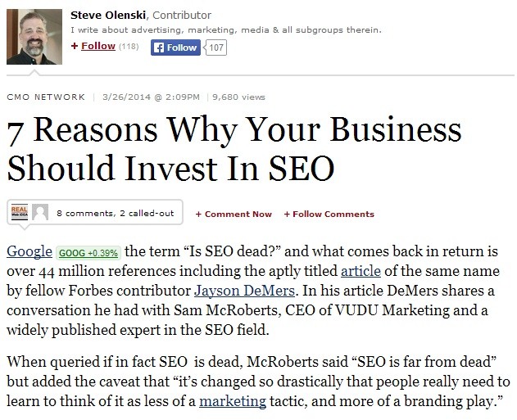Click the Real Web Idea comments icon

(18, 213)
